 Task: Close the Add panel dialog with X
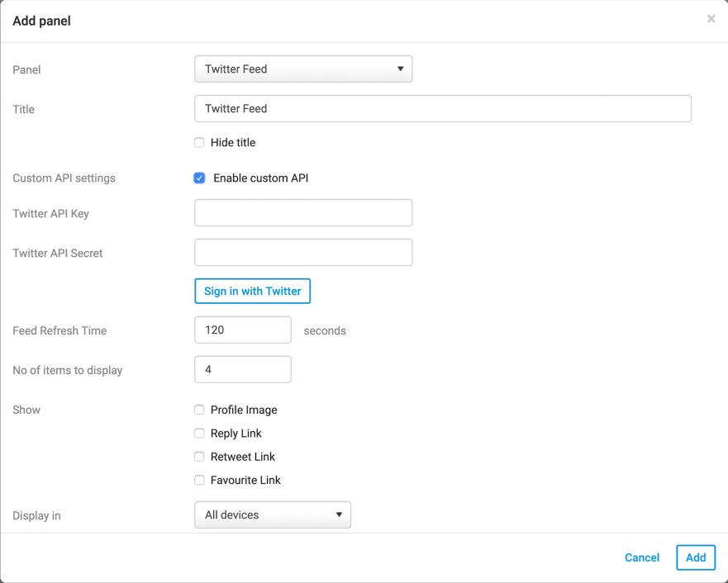click(x=711, y=19)
